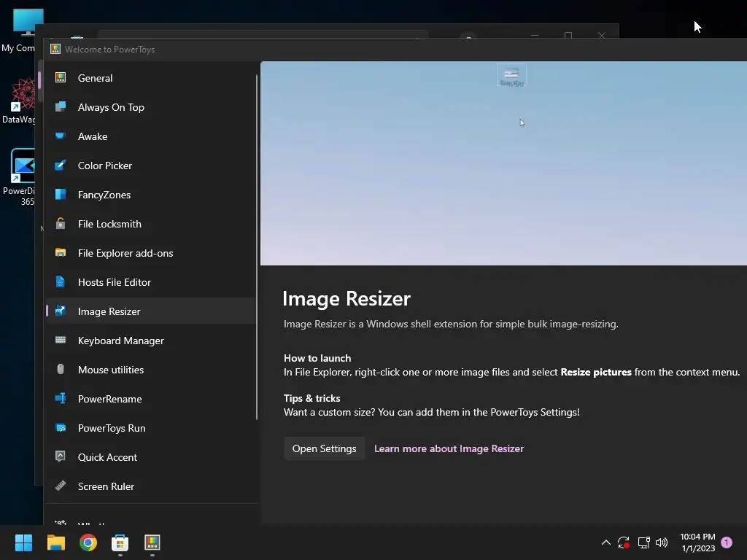Viewport: 747px width, 560px height.
Task: Click the PowerToys Run icon
Action: coord(61,427)
